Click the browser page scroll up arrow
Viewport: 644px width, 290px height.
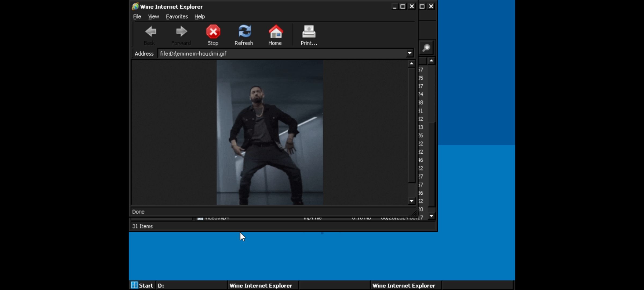coord(411,64)
